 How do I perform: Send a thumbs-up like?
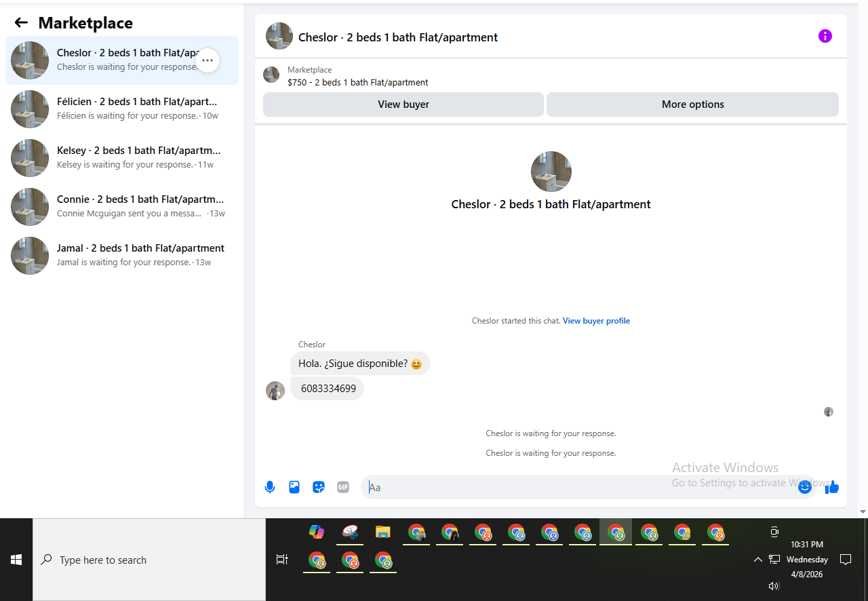point(832,487)
